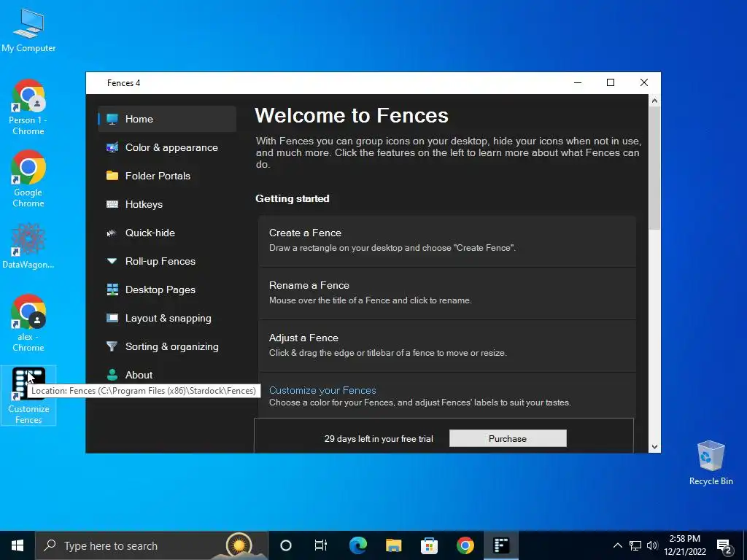The image size is (747, 560).
Task: Click the scrollbar down arrow in Fences
Action: click(654, 447)
